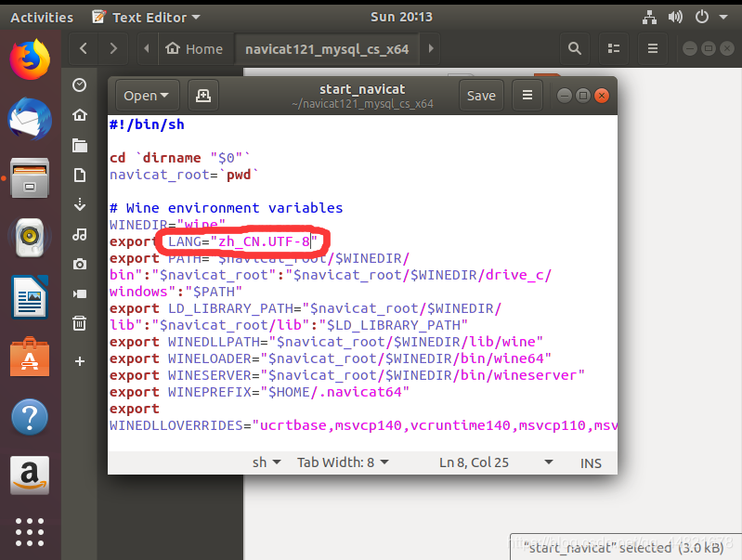
Task: Open the Ln 8, Col 25 position dropdown
Action: point(496,462)
